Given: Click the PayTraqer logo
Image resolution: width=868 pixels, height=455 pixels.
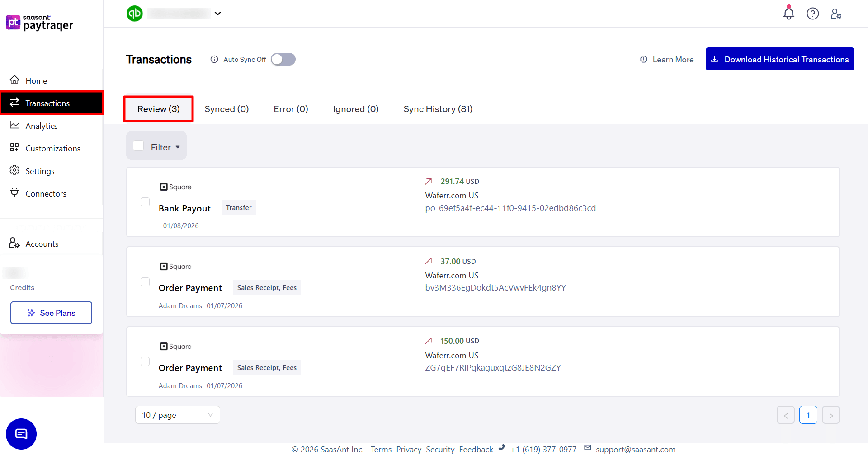Looking at the screenshot, I should (39, 22).
